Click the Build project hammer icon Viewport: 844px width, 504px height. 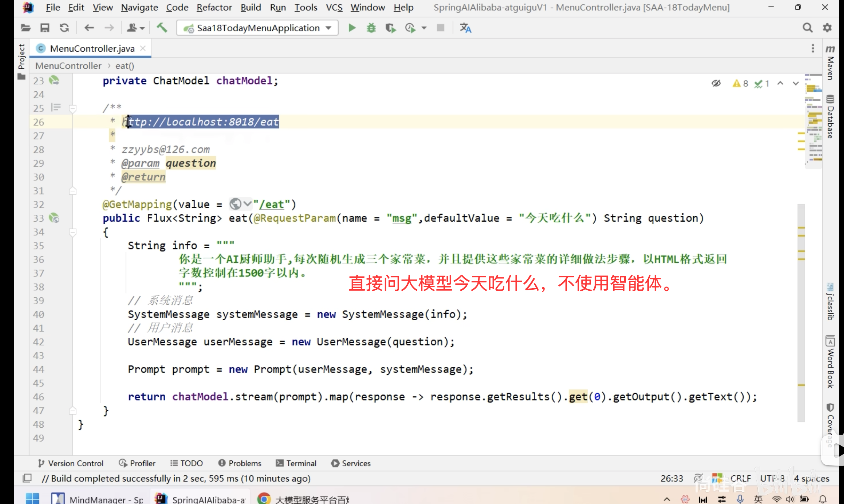pyautogui.click(x=162, y=28)
